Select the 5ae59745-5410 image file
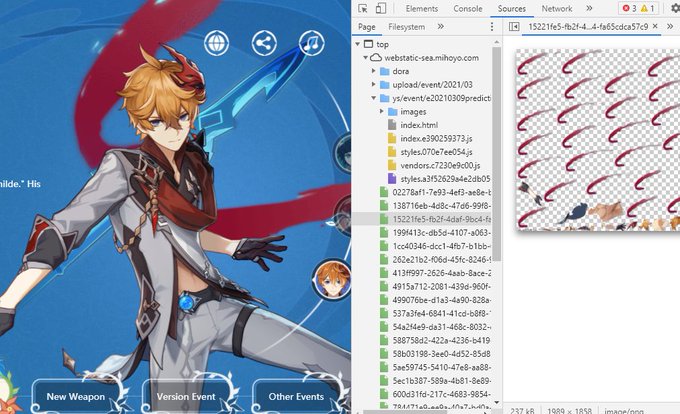Image resolution: width=680 pixels, height=414 pixels. (441, 367)
